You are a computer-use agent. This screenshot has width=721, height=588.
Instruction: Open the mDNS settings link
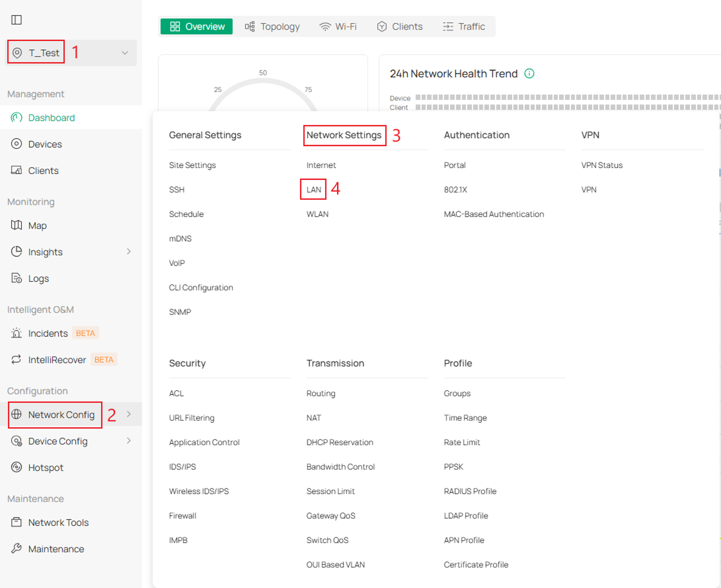[180, 239]
